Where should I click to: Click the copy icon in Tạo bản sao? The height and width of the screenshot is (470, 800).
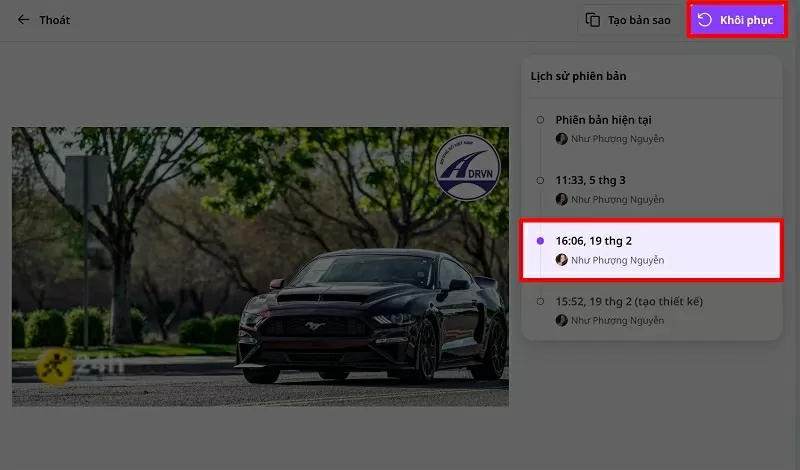pyautogui.click(x=592, y=20)
